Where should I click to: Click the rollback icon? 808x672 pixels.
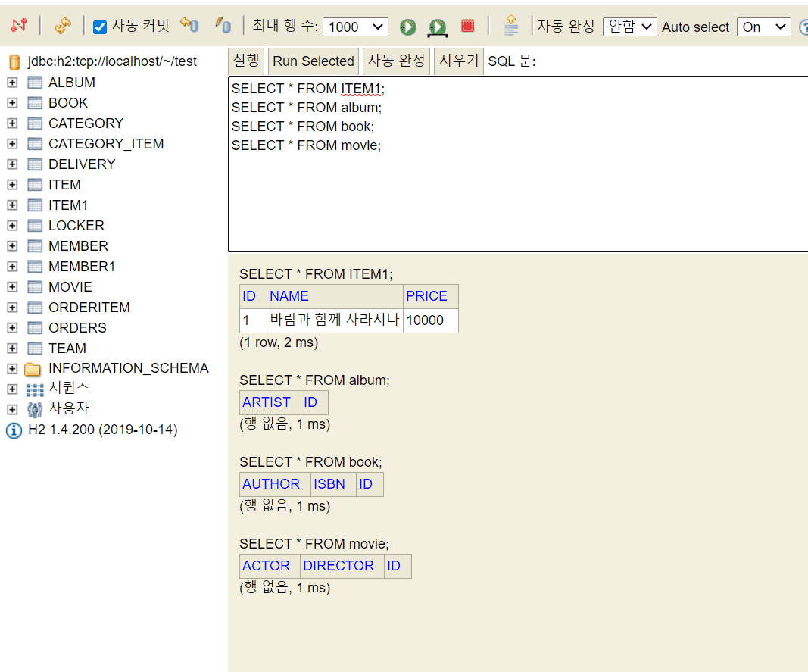pyautogui.click(x=189, y=24)
